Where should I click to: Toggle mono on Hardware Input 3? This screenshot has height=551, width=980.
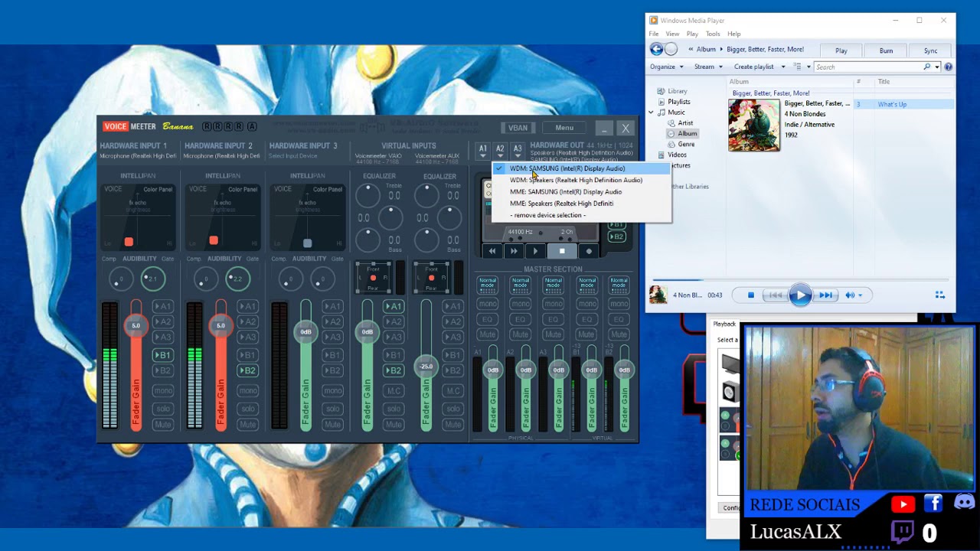click(332, 391)
